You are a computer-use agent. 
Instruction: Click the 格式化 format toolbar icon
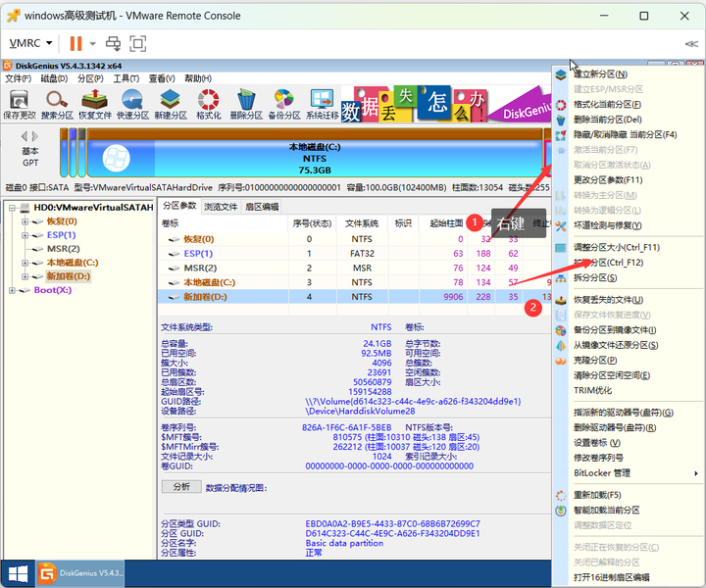[209, 105]
